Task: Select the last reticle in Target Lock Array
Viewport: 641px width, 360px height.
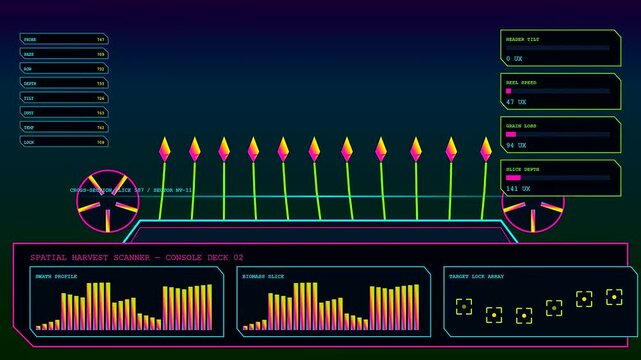Action: click(x=614, y=297)
